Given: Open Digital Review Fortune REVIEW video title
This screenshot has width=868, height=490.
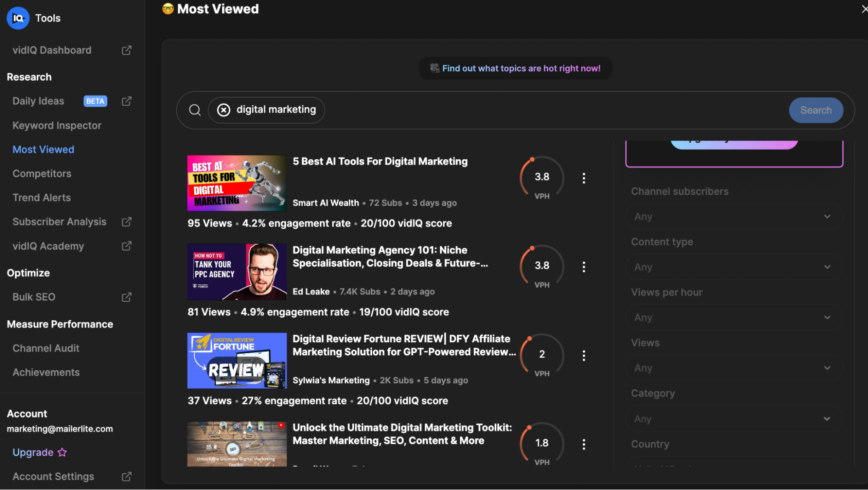Looking at the screenshot, I should point(404,345).
